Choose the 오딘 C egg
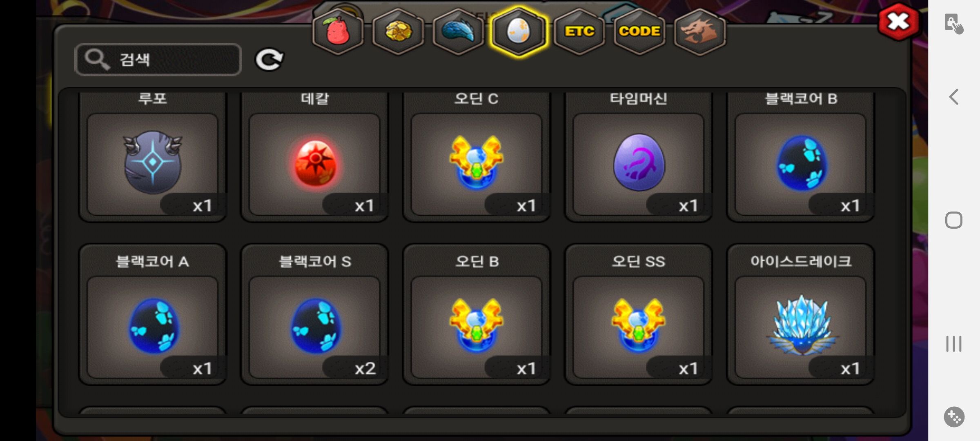The image size is (980, 441). [x=477, y=157]
